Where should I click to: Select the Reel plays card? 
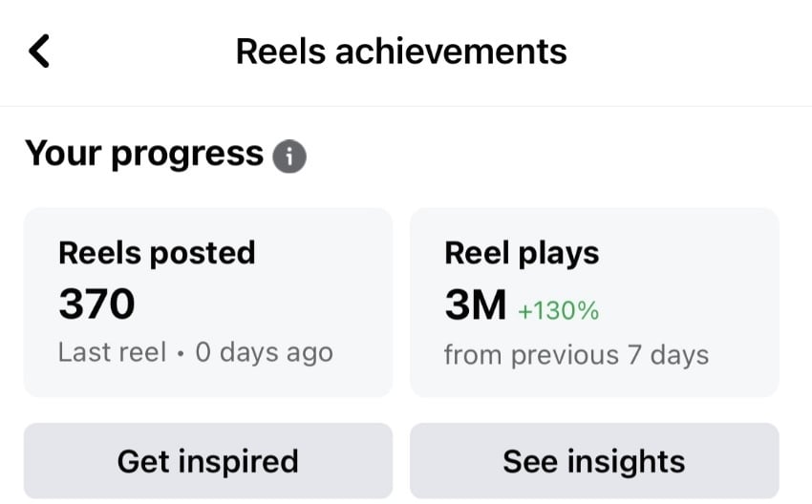593,302
